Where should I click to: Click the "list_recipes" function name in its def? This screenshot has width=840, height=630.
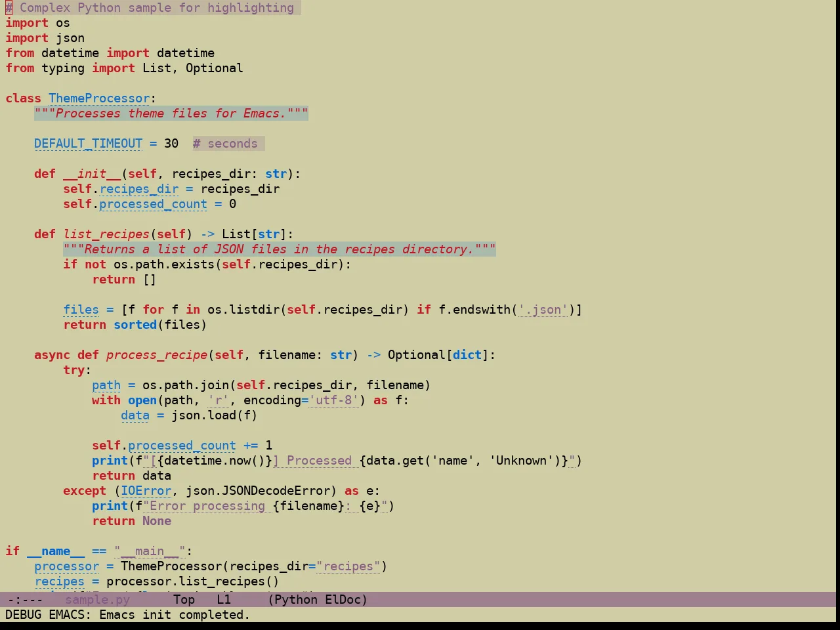pyautogui.click(x=106, y=234)
